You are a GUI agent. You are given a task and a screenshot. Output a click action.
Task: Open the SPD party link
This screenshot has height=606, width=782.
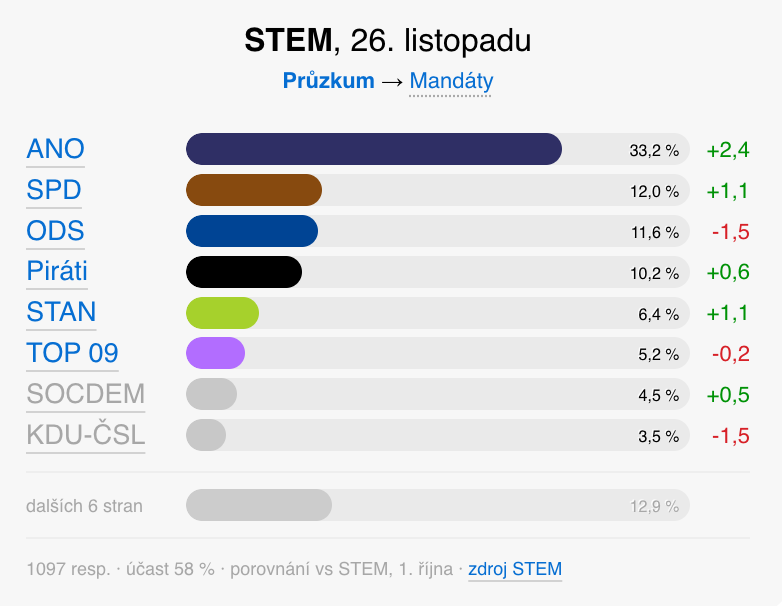tap(54, 191)
